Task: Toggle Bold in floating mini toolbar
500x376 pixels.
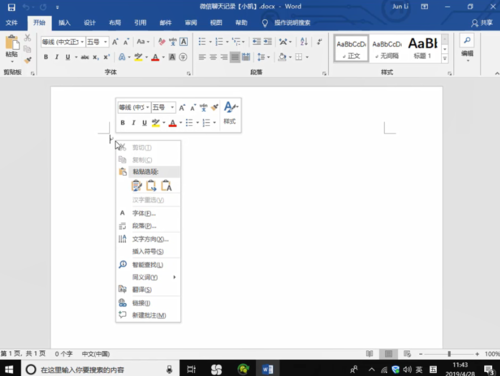Action: tap(123, 123)
